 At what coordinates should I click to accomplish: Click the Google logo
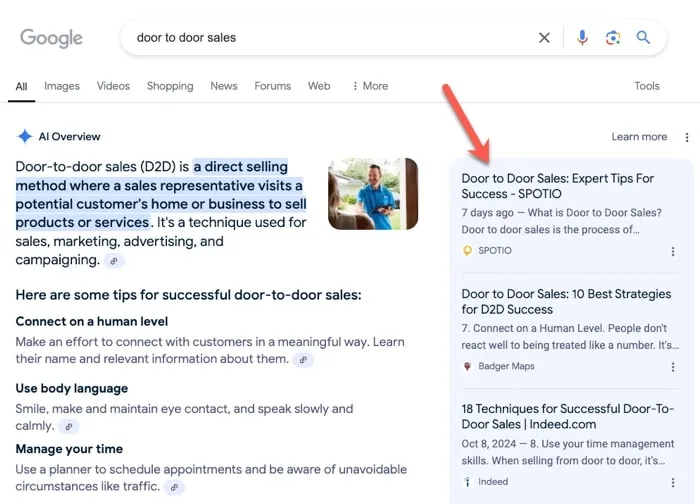[x=51, y=38]
